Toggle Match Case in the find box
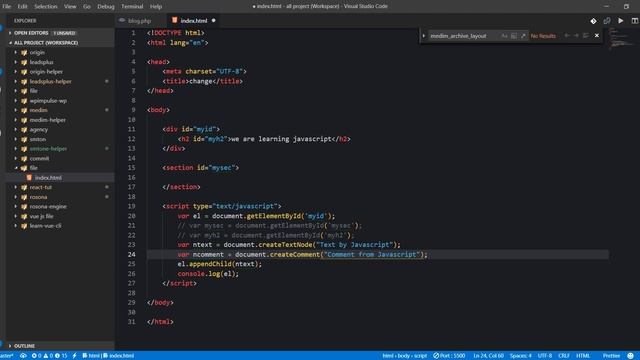Screen dimensions: 640x360 tap(504, 36)
